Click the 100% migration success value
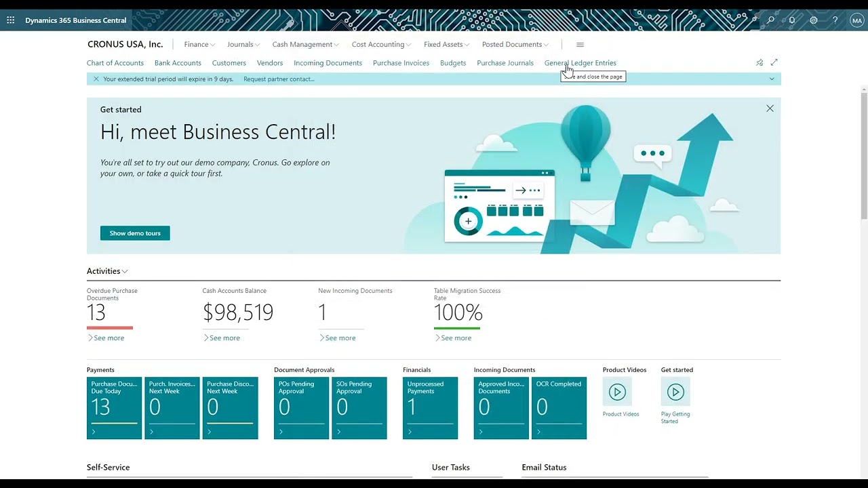This screenshot has width=868, height=488. pyautogui.click(x=458, y=312)
